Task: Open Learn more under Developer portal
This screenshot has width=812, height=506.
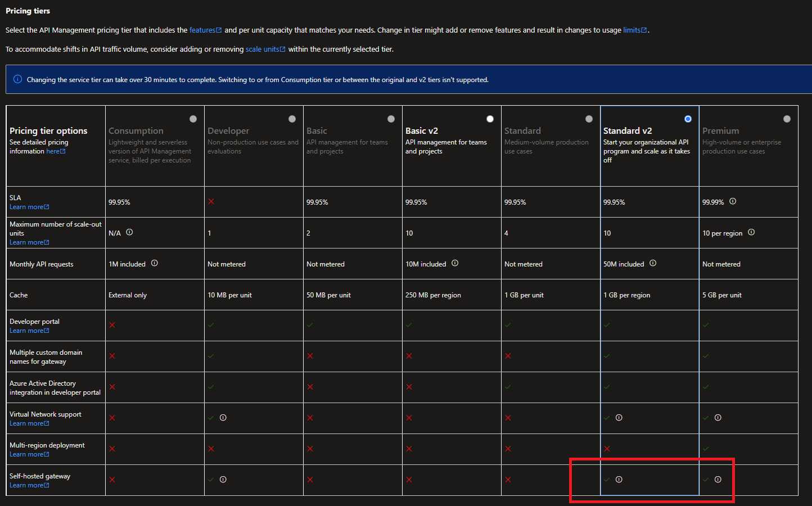Action: (29, 331)
